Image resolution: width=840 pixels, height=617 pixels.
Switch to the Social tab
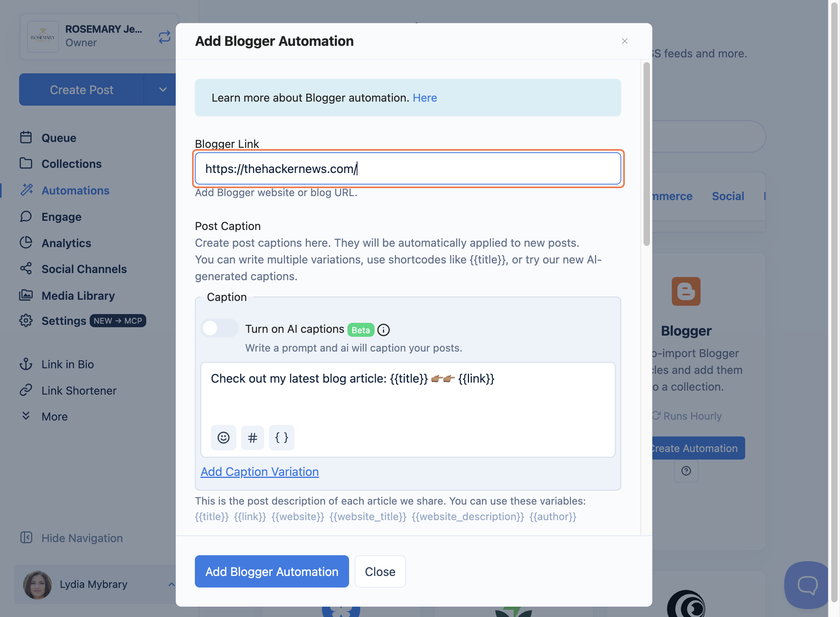[x=728, y=196]
